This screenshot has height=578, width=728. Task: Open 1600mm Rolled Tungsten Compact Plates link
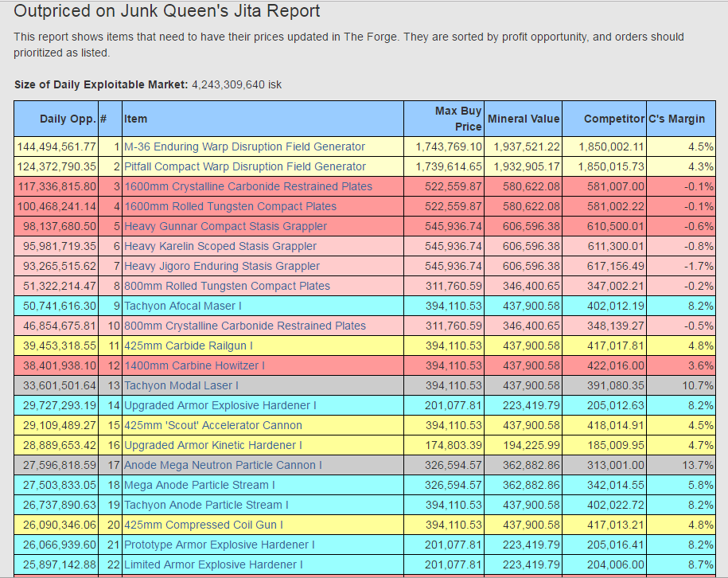click(x=230, y=207)
